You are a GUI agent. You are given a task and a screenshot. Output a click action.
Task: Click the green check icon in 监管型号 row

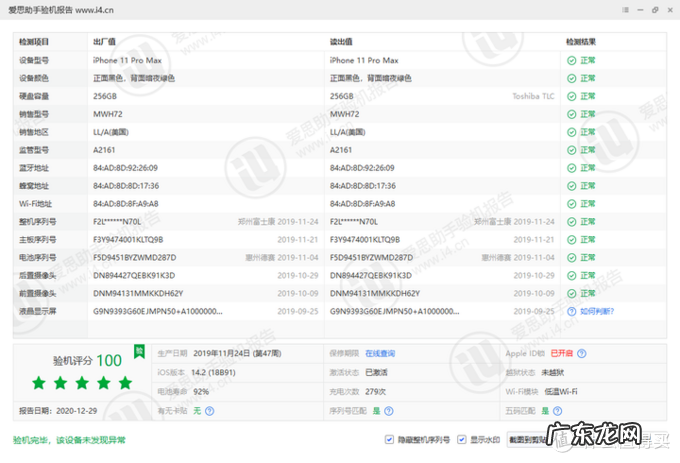click(x=572, y=150)
